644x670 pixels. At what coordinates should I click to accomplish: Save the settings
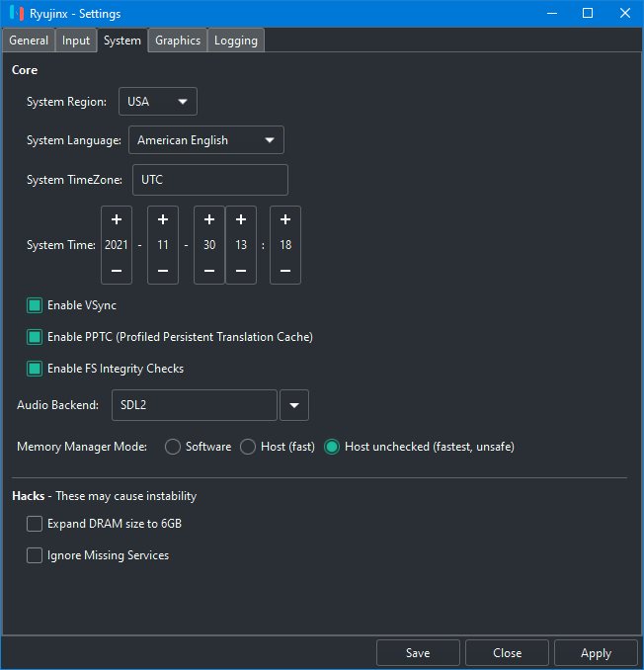coord(418,653)
